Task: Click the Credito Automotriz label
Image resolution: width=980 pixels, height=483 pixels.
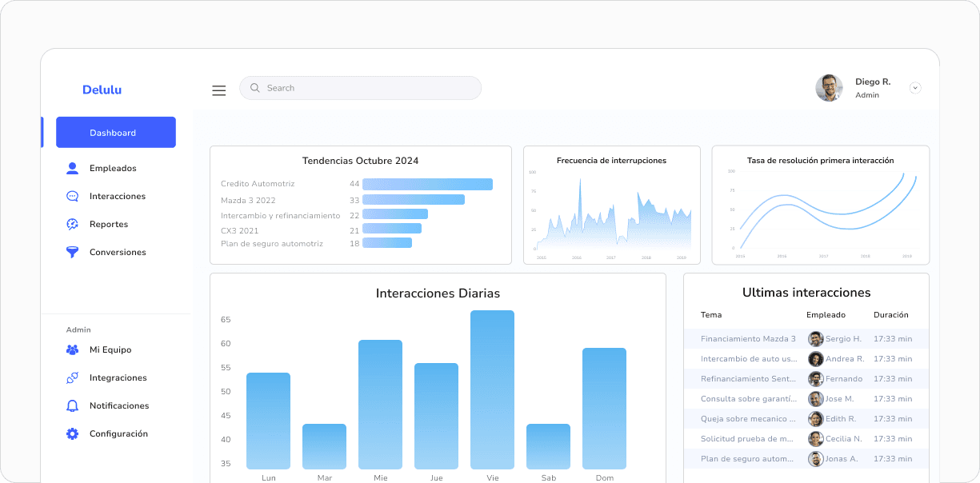Action: [258, 184]
